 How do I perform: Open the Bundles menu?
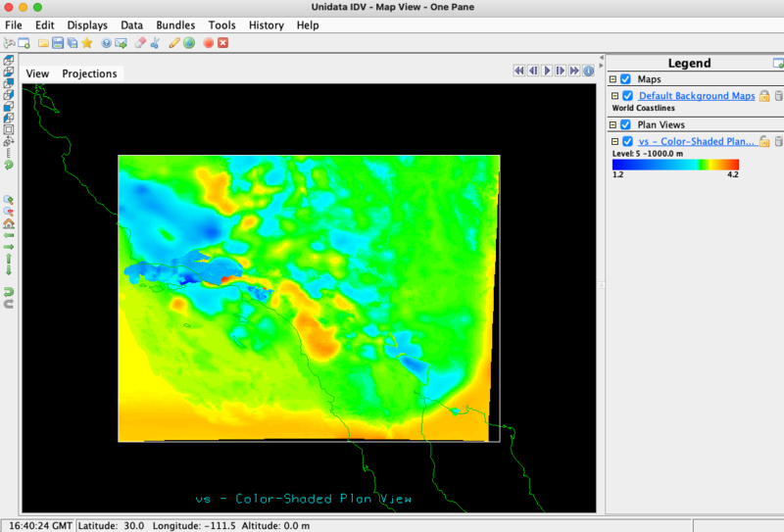(175, 25)
